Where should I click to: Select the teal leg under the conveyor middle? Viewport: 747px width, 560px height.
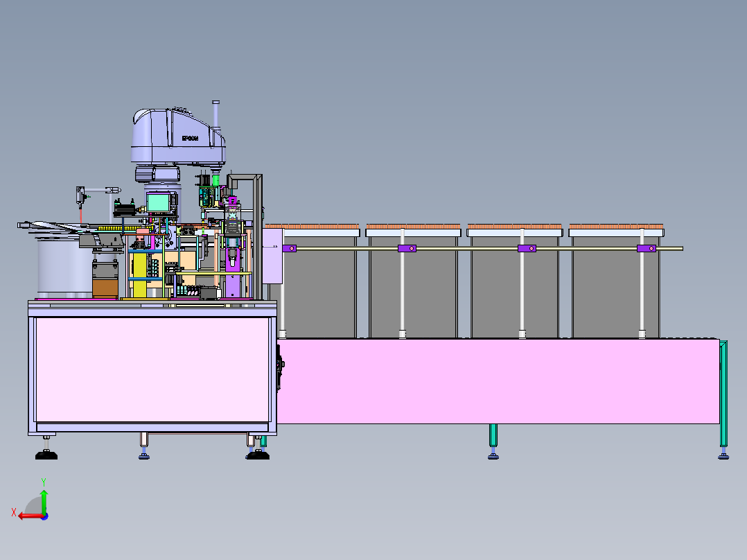pyautogui.click(x=493, y=435)
